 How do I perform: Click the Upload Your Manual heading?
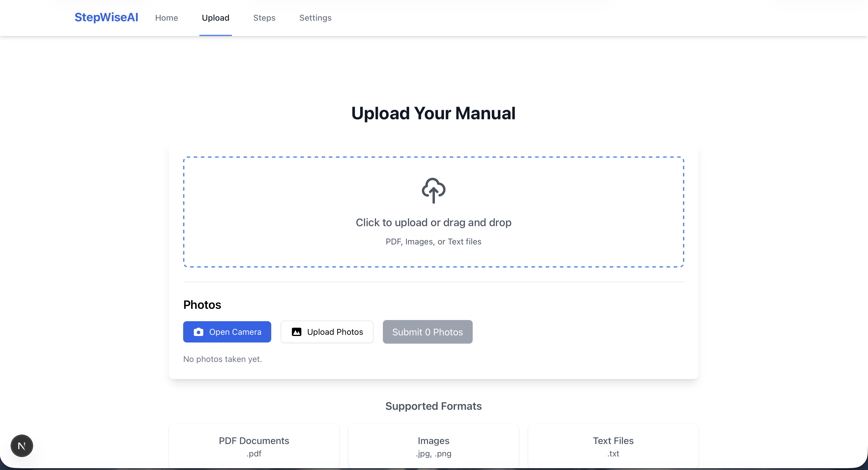(433, 113)
